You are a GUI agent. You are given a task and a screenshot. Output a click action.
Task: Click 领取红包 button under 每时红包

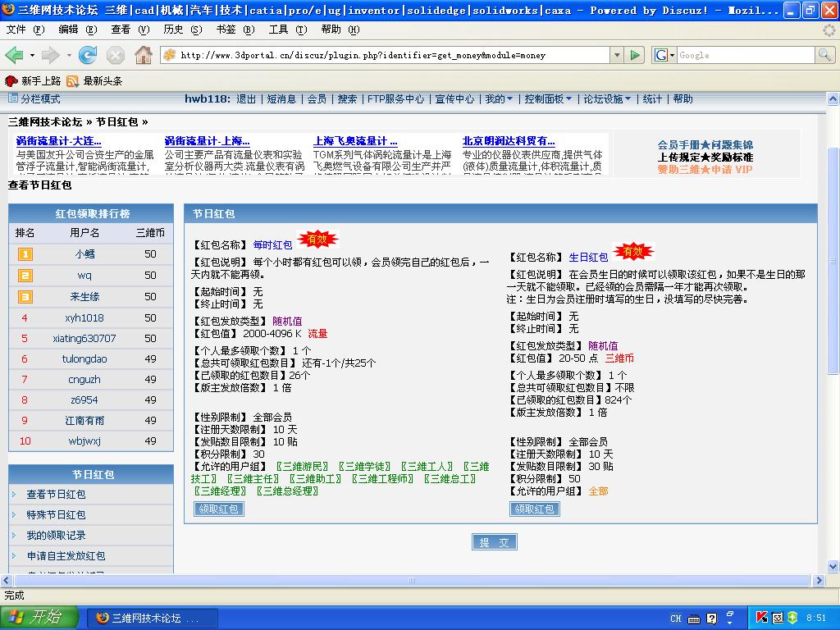pyautogui.click(x=218, y=509)
